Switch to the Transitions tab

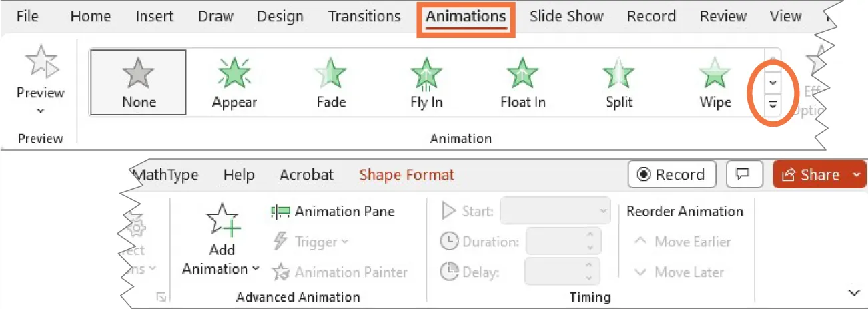[364, 17]
